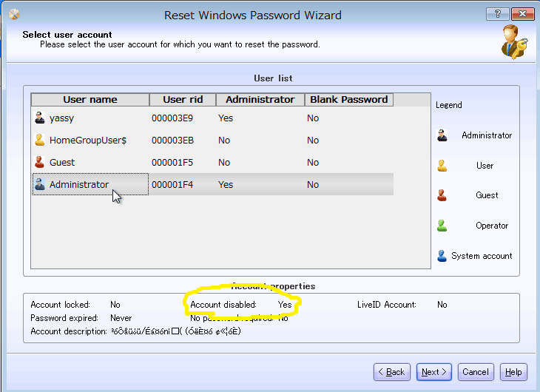Click the Account disabled label

[223, 305]
